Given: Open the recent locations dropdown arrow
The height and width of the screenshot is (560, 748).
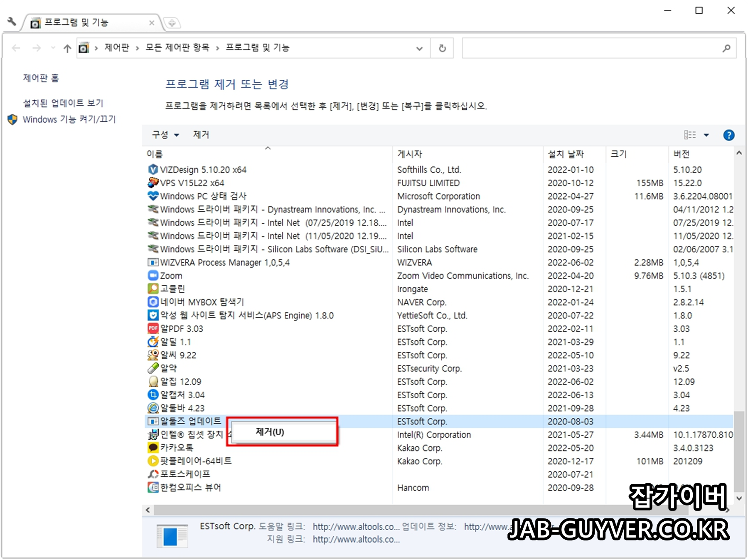Looking at the screenshot, I should click(53, 48).
